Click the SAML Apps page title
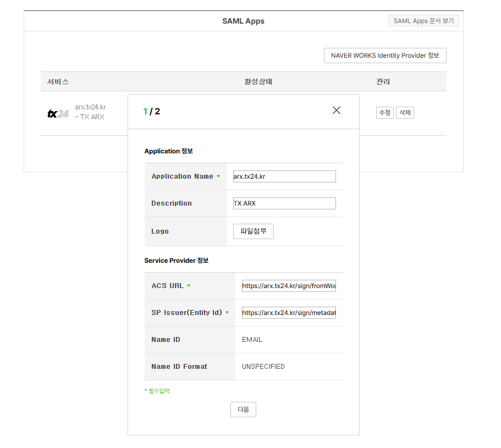 [x=243, y=21]
